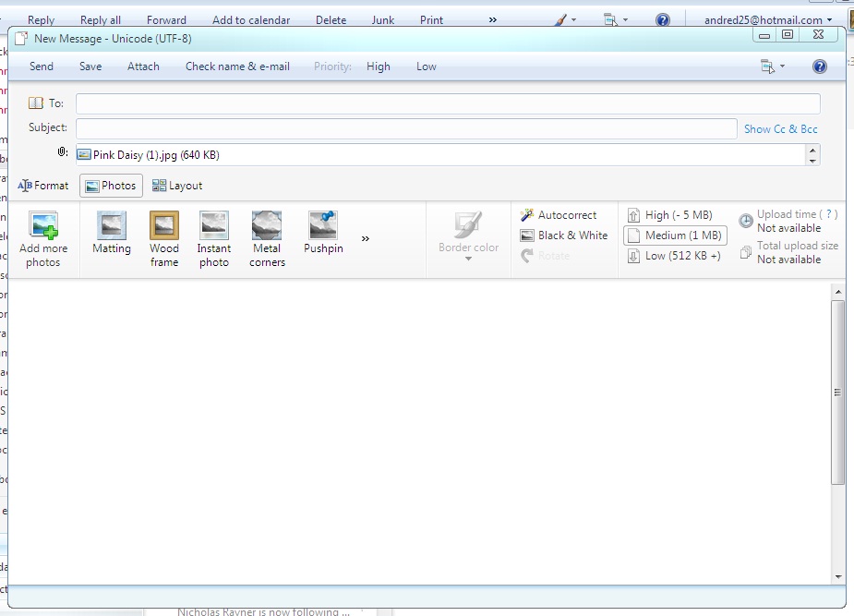The height and width of the screenshot is (616, 854).
Task: Choose the Metal corners frame
Action: [x=267, y=239]
